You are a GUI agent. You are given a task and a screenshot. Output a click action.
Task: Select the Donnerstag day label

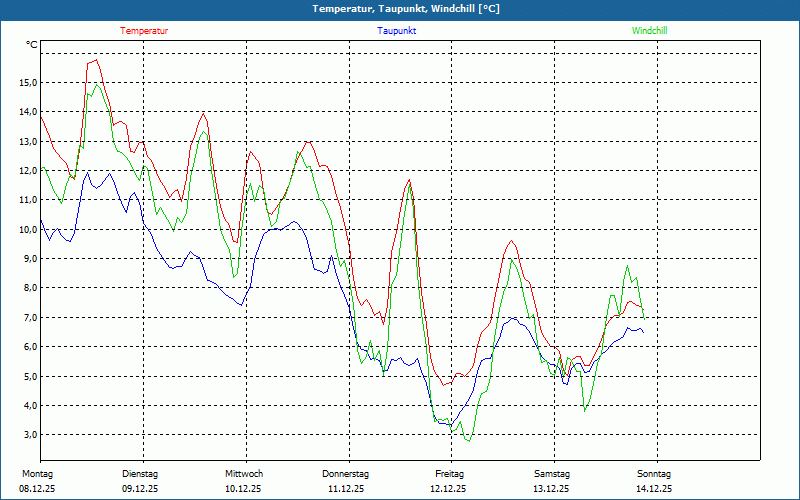(x=346, y=474)
